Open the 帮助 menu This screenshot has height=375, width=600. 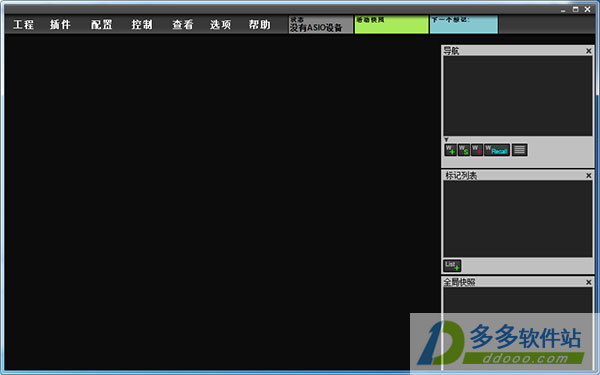259,25
